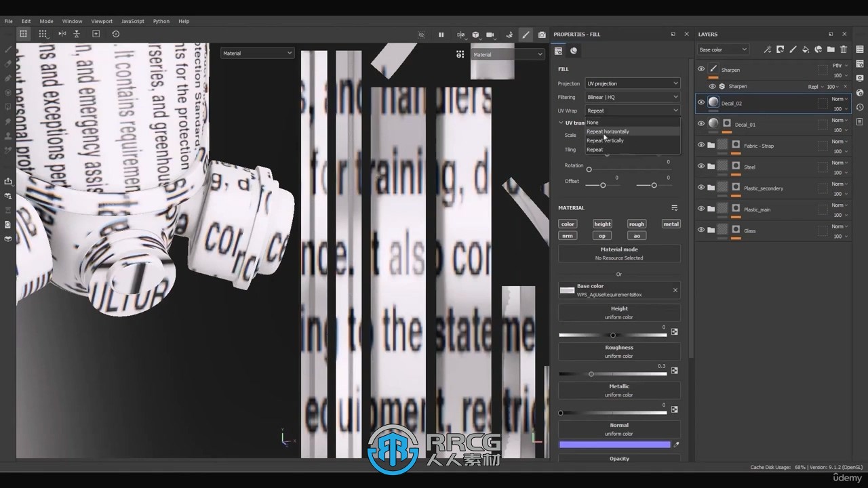
Task: Remove the Base color texture resource
Action: tap(675, 290)
